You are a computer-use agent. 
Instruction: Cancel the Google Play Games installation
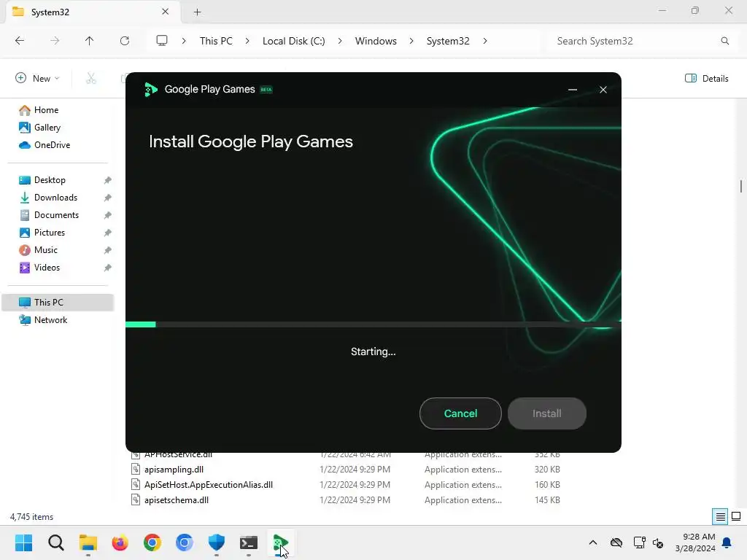(460, 413)
